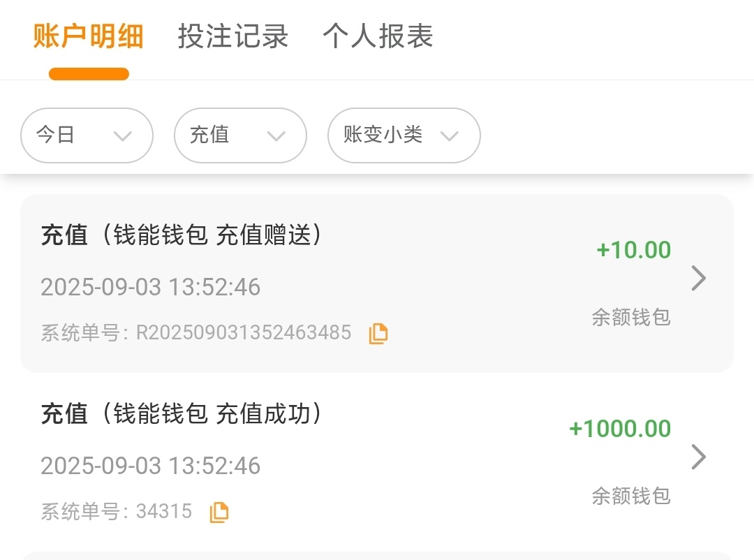This screenshot has height=560, width=754.
Task: Select the 充值（钱能钱包 充值成功）record title
Action: click(x=182, y=414)
